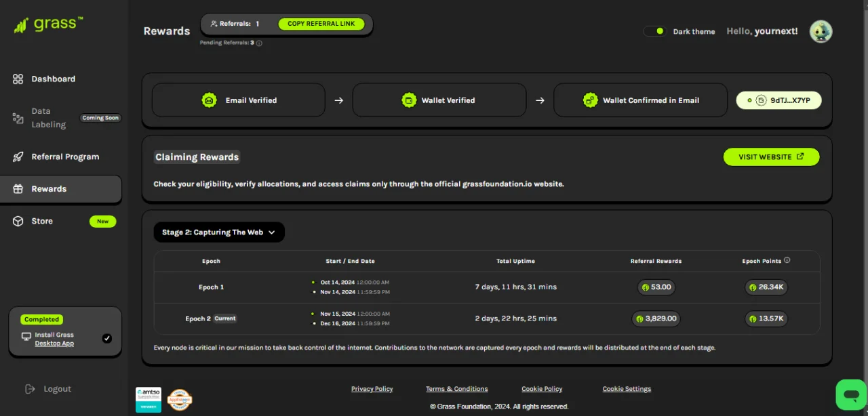Click the Epoch Points info icon

[787, 260]
